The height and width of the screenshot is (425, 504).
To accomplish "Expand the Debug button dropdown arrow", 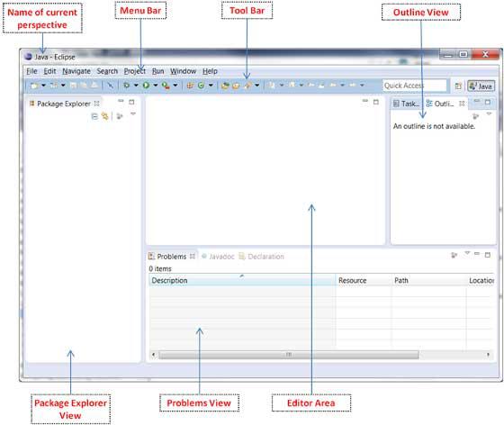I will coord(136,86).
